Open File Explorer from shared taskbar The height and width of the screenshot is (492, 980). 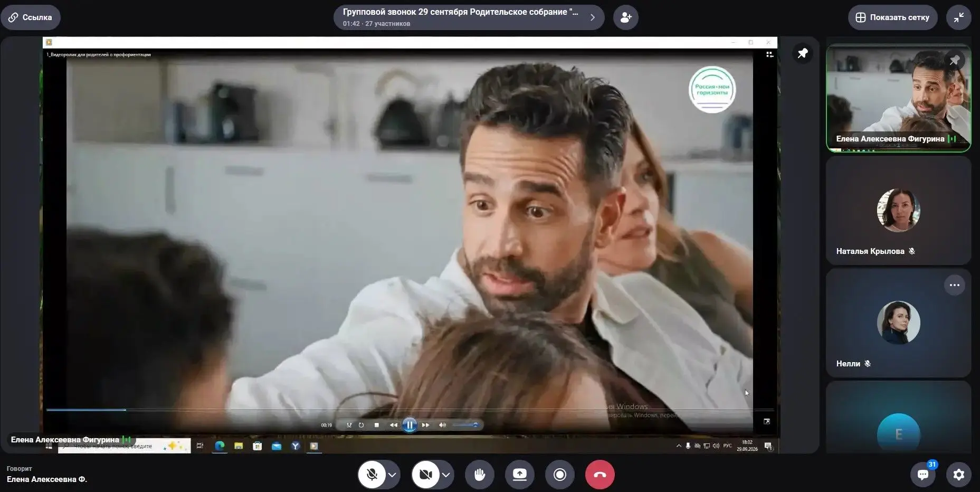coord(239,446)
